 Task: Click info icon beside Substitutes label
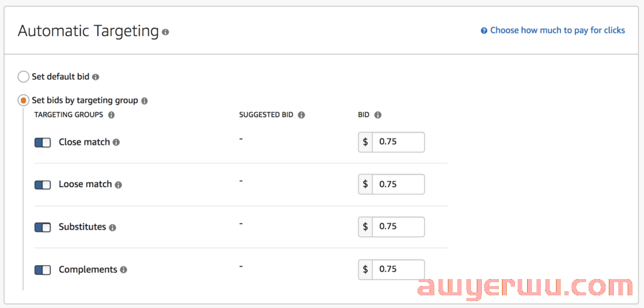coord(113,227)
